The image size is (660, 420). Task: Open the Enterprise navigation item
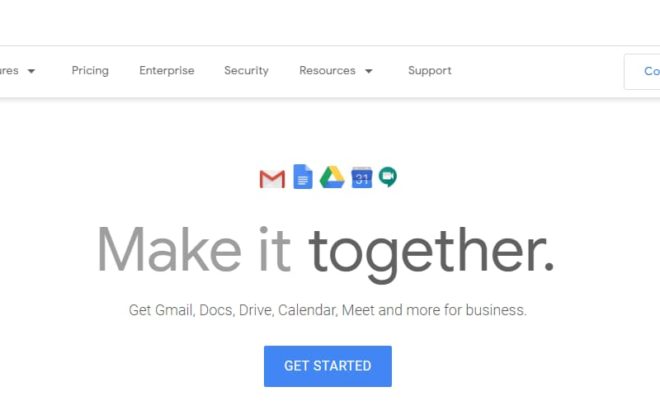[x=167, y=71]
